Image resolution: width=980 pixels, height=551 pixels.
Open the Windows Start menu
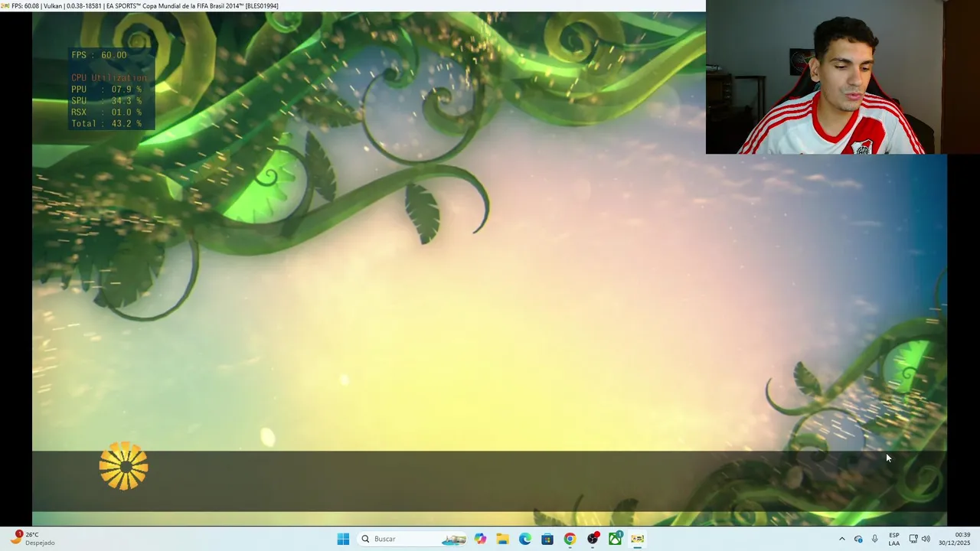(343, 539)
